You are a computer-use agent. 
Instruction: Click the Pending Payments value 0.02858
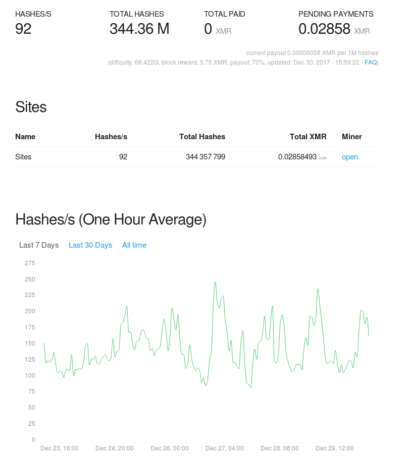(324, 29)
